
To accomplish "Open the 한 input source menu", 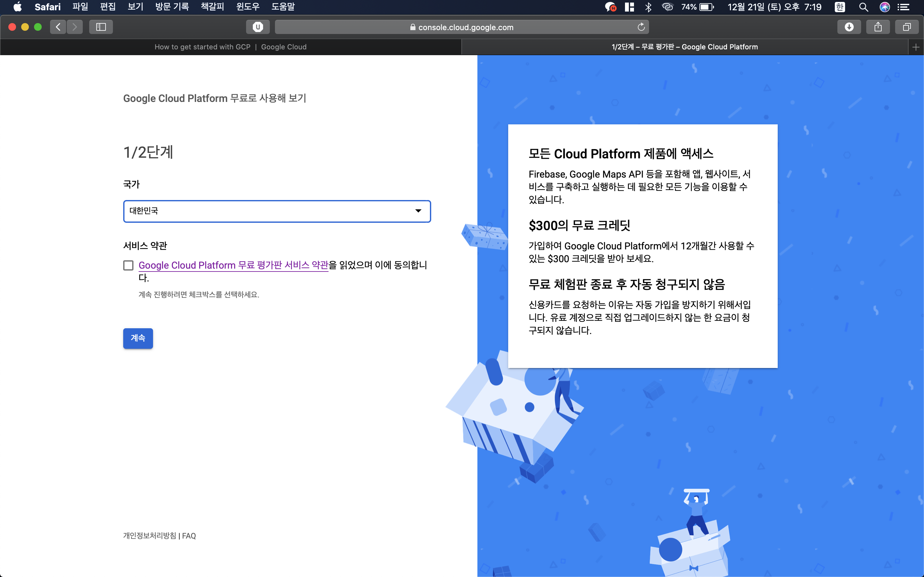I will tap(840, 7).
